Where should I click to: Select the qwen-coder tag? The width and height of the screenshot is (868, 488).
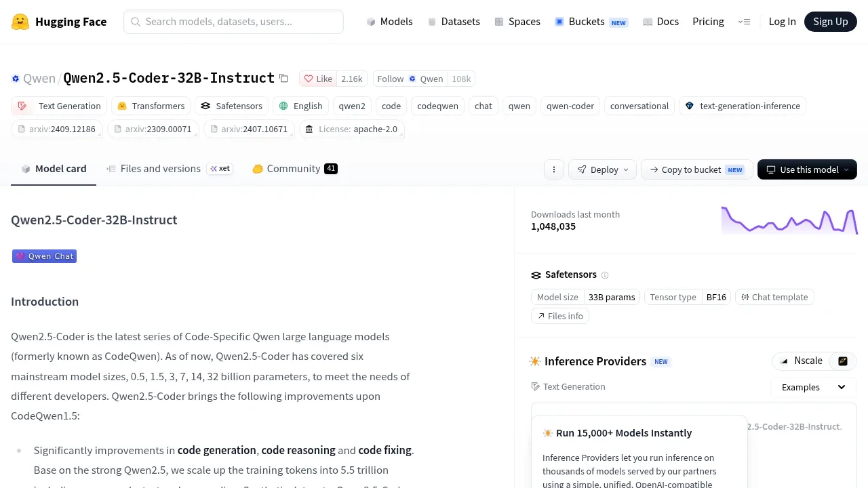click(570, 106)
